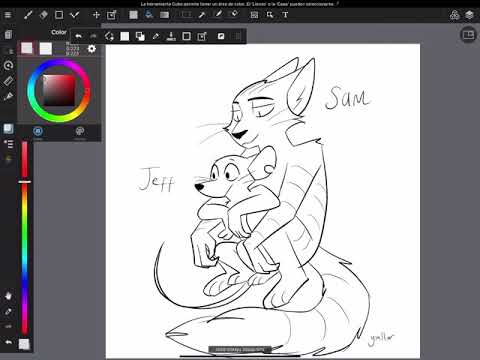The image size is (480, 360).
Task: Open the materials icon at top right
Action: (454, 15)
